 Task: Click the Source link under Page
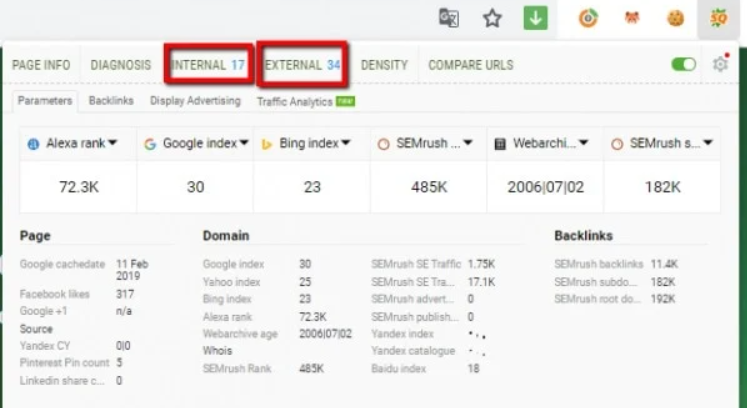pyautogui.click(x=36, y=329)
